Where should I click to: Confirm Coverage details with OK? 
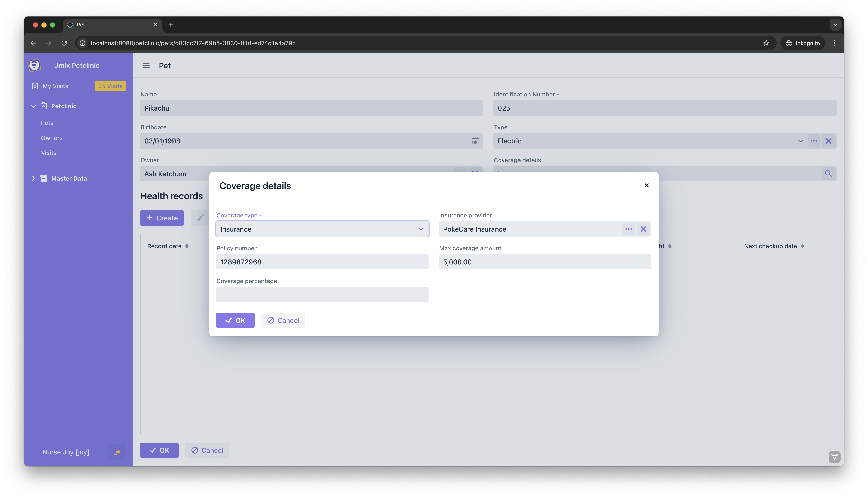(235, 320)
